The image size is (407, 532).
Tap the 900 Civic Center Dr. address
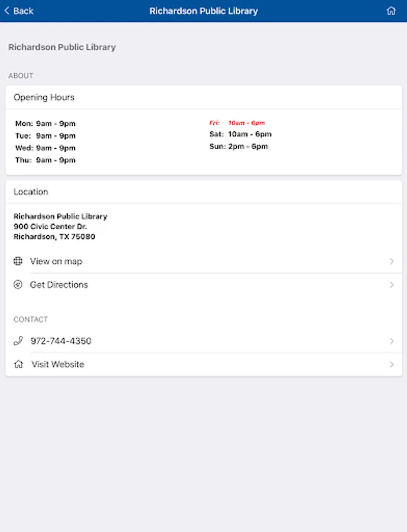[50, 226]
